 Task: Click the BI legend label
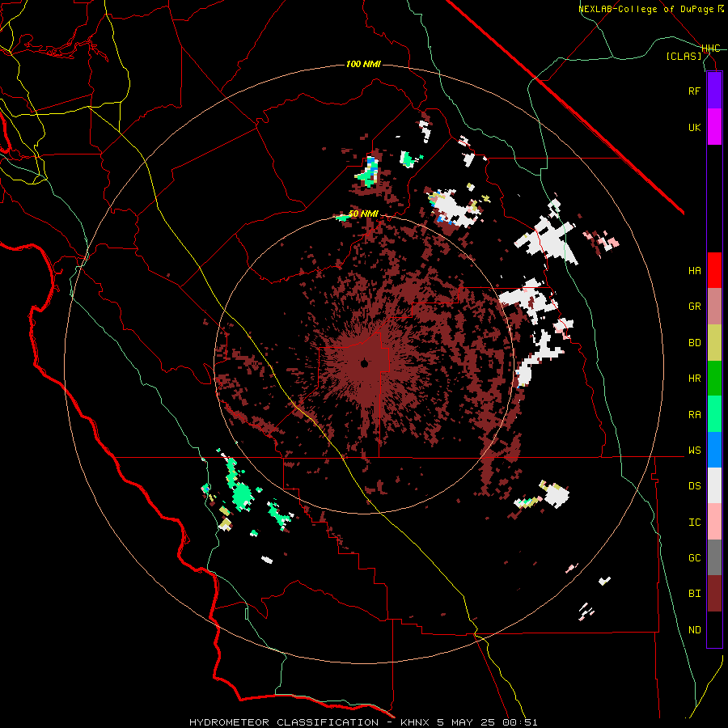click(x=694, y=594)
